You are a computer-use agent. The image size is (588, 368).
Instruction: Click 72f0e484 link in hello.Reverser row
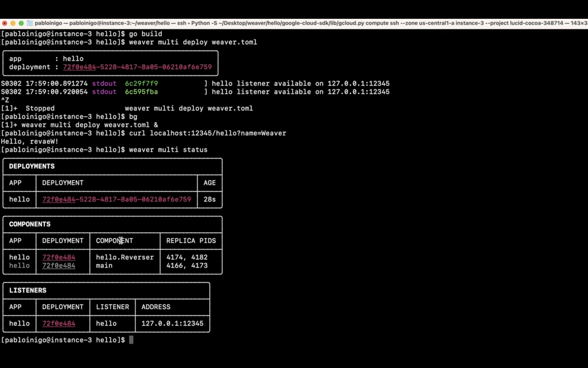tap(59, 257)
